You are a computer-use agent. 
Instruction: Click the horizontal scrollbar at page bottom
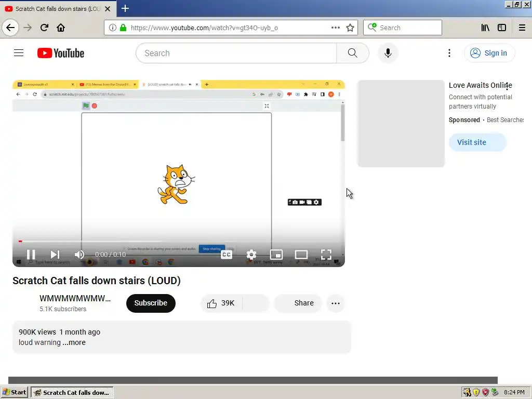(253, 380)
